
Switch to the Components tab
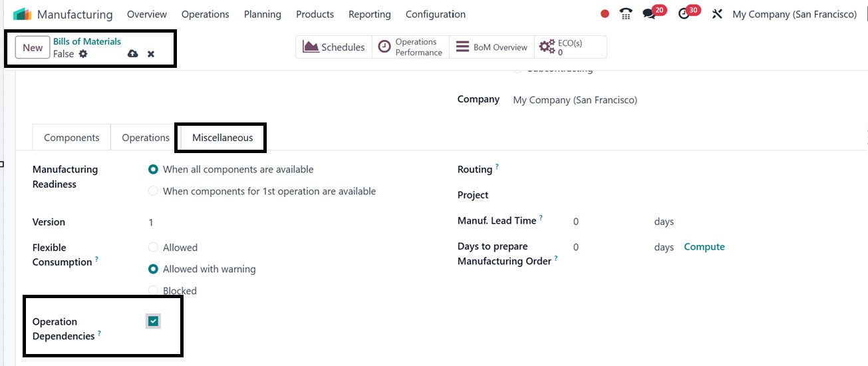(x=71, y=138)
